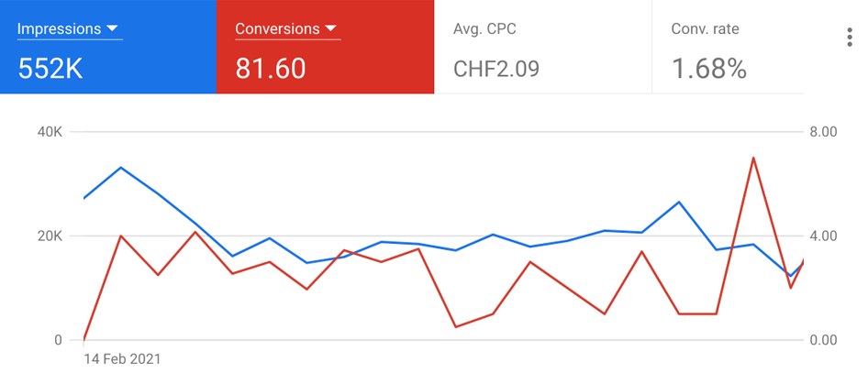Click the lowest red conversions dip mid-chart
868x384 pixels.
(455, 327)
